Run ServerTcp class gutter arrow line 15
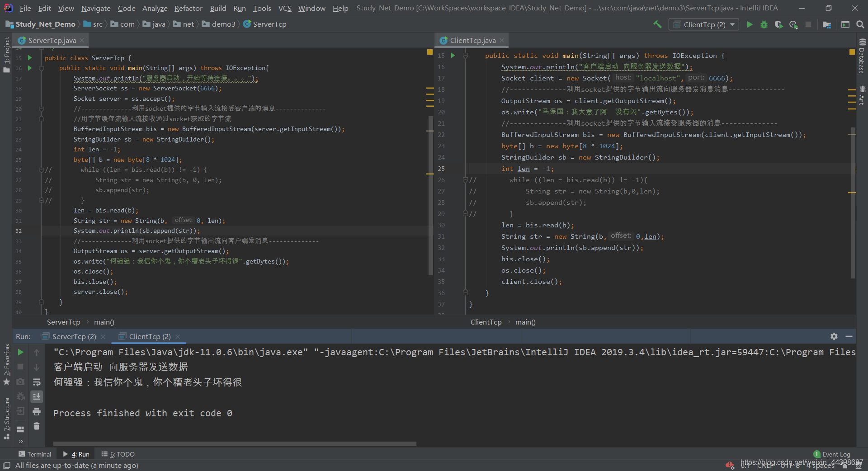868x471 pixels. coord(30,57)
